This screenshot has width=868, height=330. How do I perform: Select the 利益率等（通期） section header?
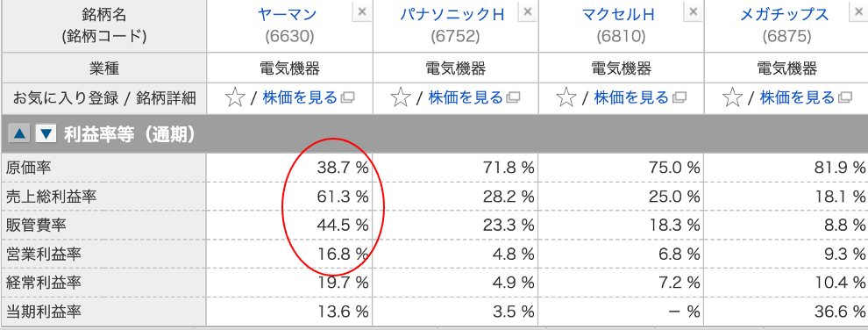coord(435,134)
